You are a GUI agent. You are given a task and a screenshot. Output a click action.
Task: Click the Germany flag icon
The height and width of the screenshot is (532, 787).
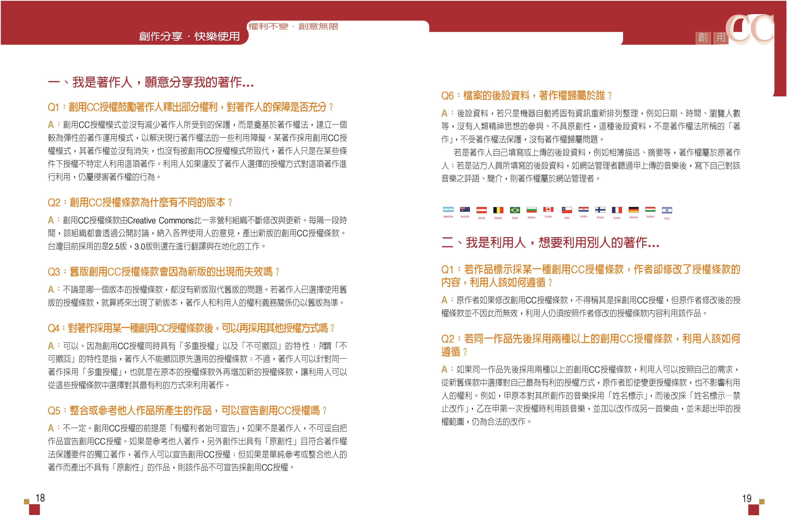633,210
